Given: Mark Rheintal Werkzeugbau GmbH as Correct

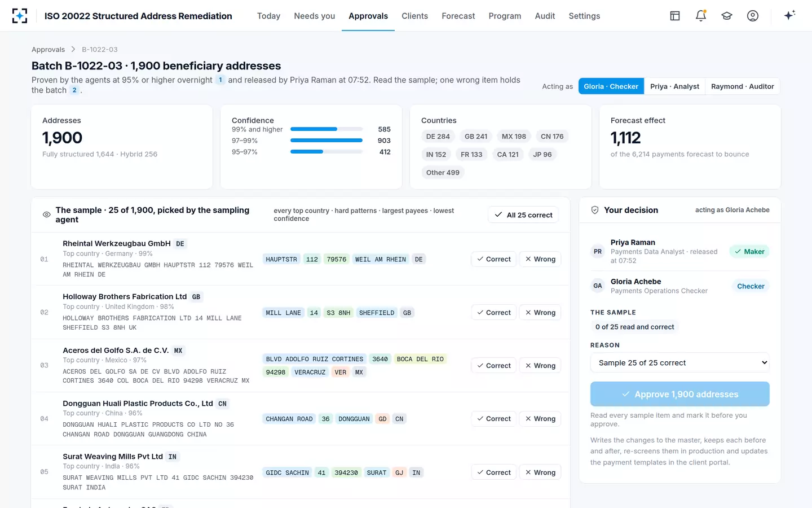Looking at the screenshot, I should click(493, 259).
